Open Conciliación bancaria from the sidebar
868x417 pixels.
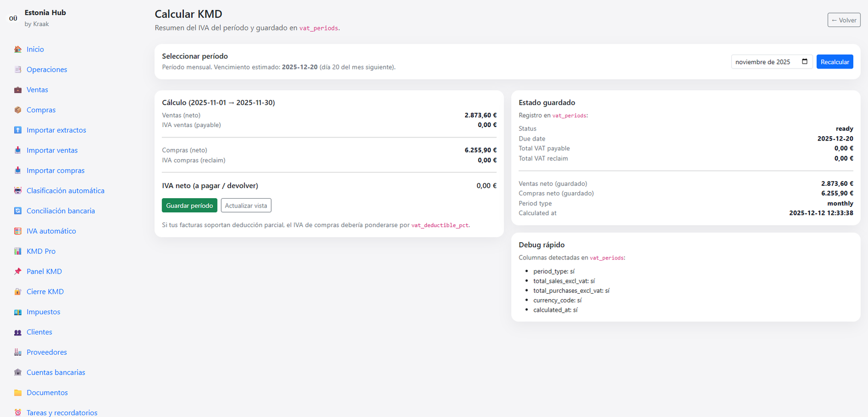click(60, 211)
